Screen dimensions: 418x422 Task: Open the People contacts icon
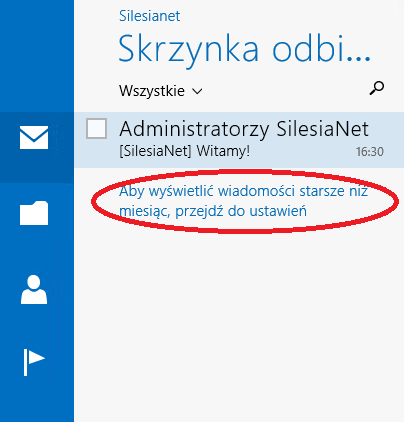34,290
